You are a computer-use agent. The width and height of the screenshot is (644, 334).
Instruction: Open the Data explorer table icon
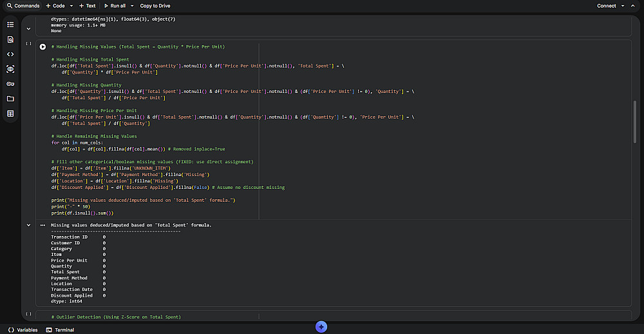(10, 113)
